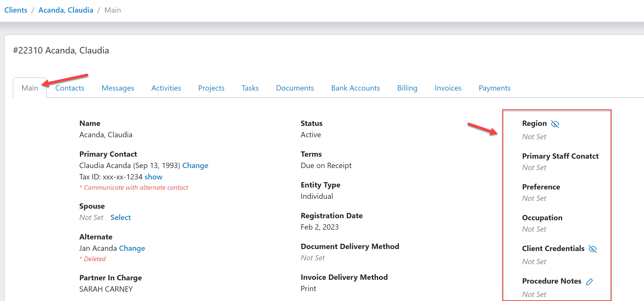Switch to the Contacts tab
The height and width of the screenshot is (301, 644).
(70, 88)
